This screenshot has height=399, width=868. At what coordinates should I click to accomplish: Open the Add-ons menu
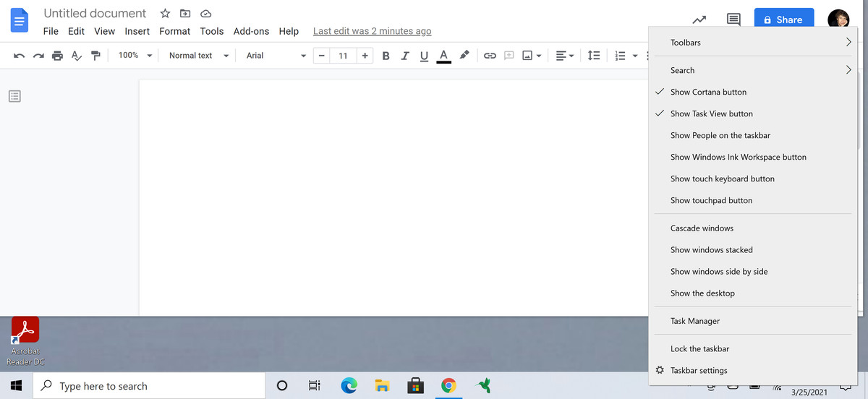point(251,31)
